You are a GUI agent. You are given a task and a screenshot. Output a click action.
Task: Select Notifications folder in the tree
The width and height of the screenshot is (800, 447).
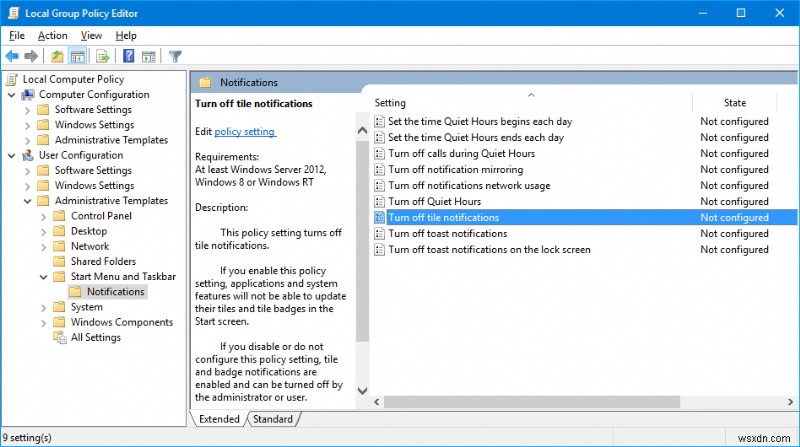coord(116,292)
